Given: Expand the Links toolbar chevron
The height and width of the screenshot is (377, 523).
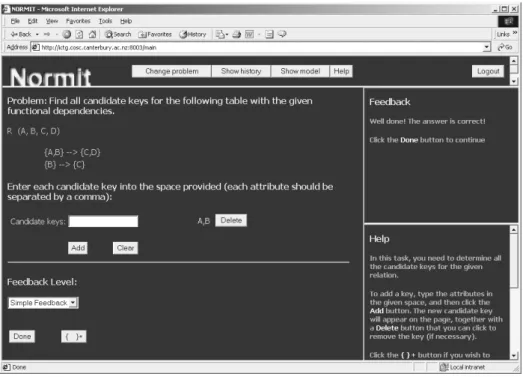Looking at the screenshot, I should [515, 33].
